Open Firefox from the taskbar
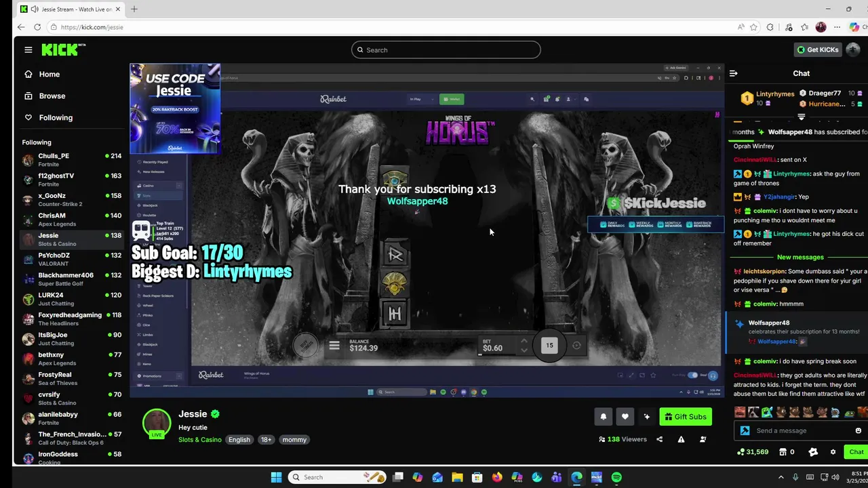Image resolution: width=868 pixels, height=488 pixels. pyautogui.click(x=497, y=477)
